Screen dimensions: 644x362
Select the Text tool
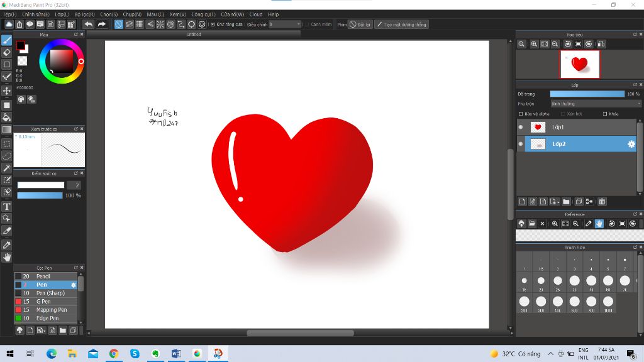[x=6, y=206]
